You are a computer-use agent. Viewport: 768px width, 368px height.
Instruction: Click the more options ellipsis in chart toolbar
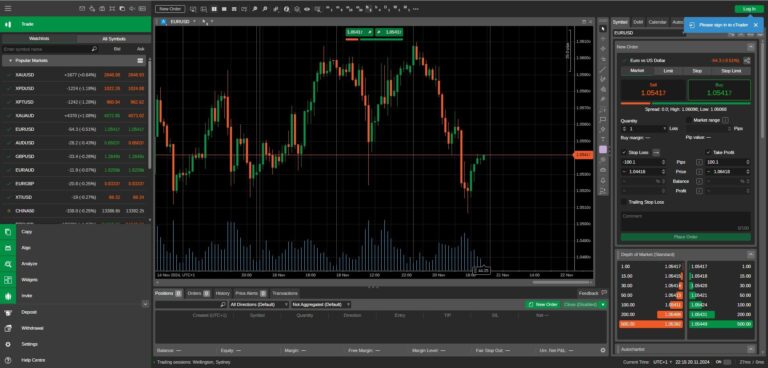416,9
